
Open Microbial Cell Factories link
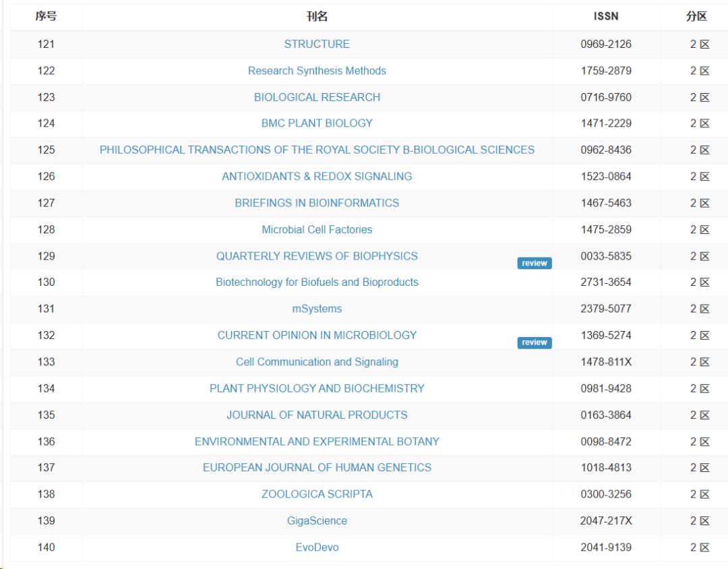click(x=317, y=229)
